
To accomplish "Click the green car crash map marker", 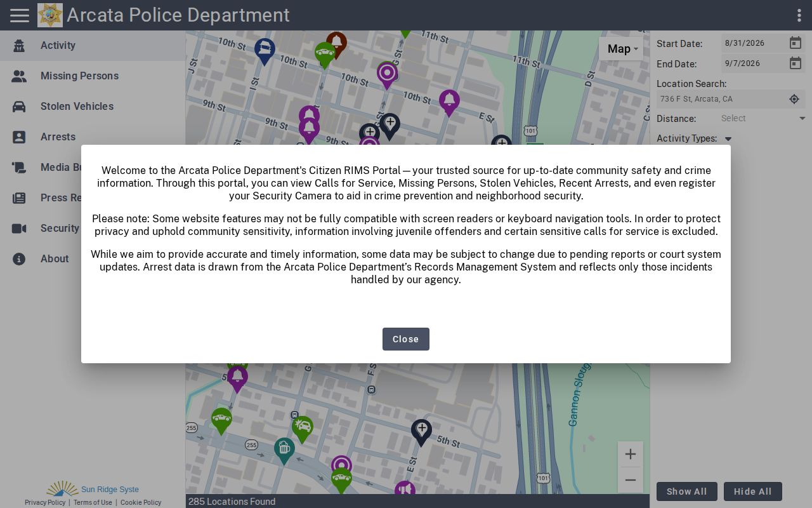I will coord(303,429).
